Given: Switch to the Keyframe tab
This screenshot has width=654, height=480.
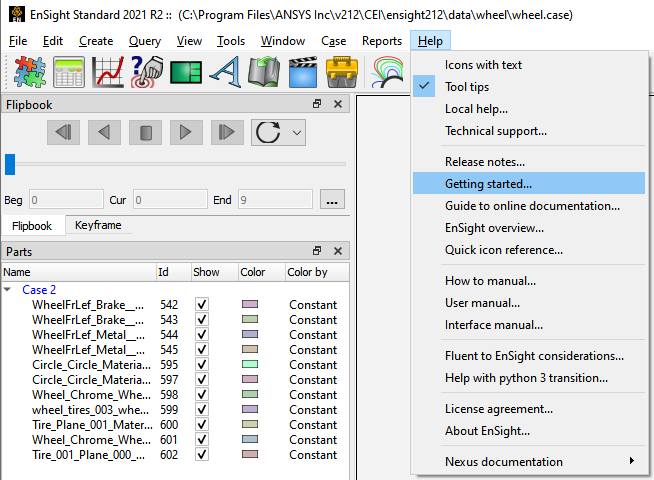Looking at the screenshot, I should tap(98, 225).
